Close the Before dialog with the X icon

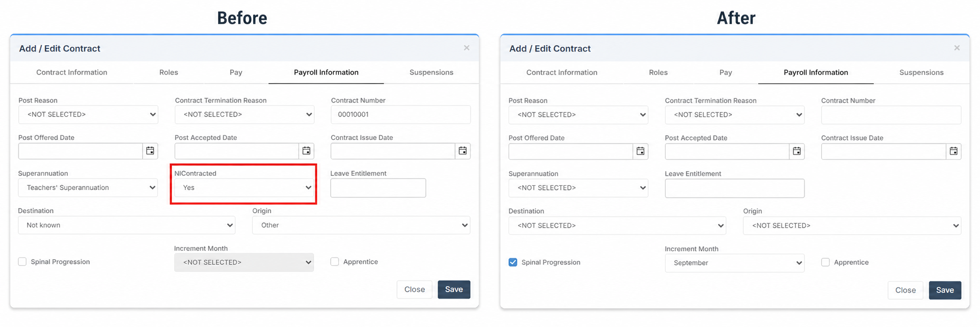[467, 48]
